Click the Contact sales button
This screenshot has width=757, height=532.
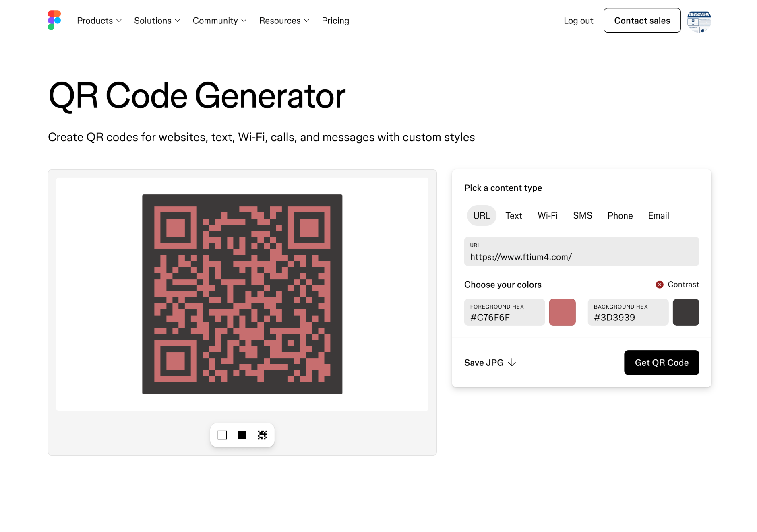[x=642, y=21]
